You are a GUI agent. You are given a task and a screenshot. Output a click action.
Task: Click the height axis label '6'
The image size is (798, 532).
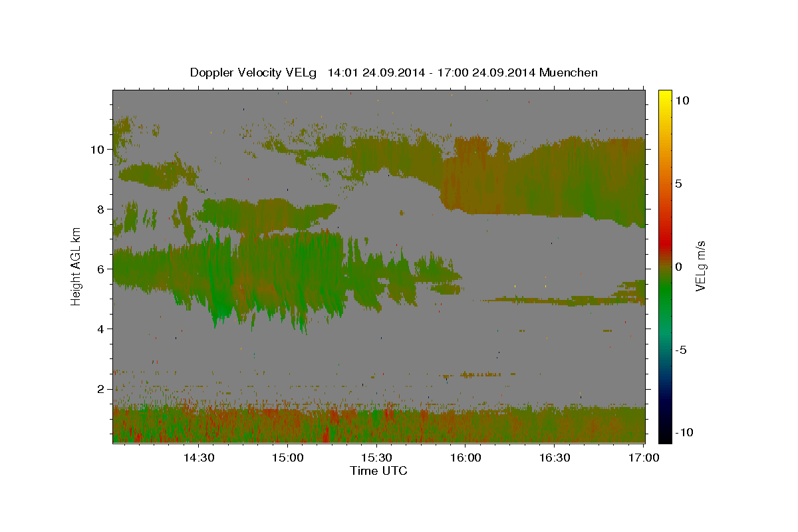click(x=100, y=269)
